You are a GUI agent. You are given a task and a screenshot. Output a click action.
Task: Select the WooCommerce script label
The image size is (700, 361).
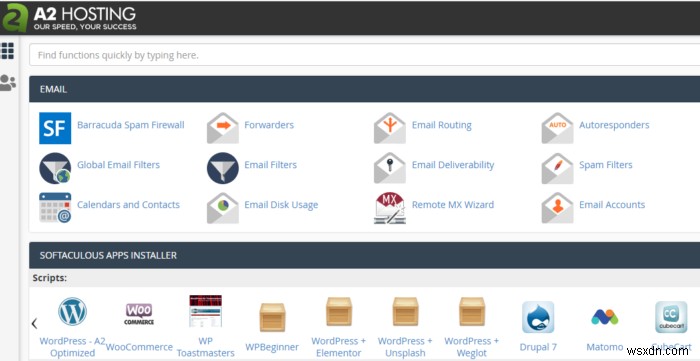[x=139, y=347]
